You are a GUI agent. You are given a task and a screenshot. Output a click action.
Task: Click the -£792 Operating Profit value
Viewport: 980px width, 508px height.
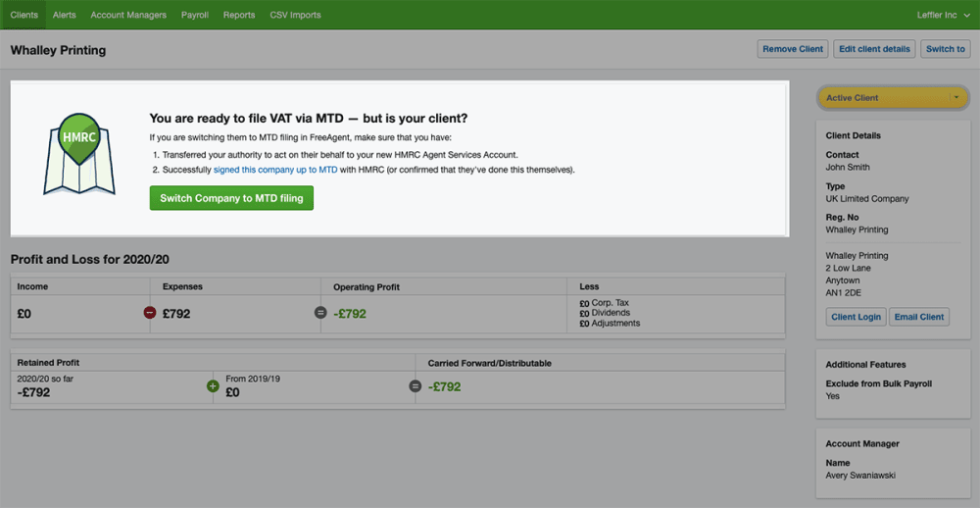coord(350,314)
